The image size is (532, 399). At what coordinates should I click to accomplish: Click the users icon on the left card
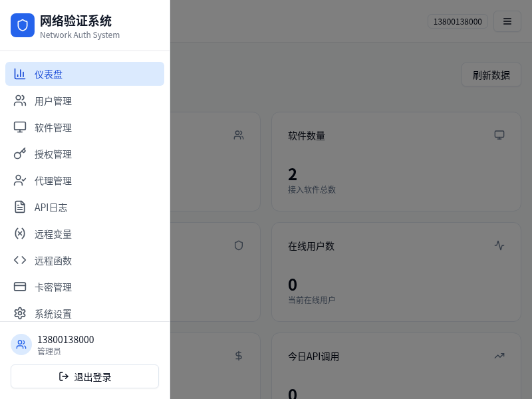239,135
